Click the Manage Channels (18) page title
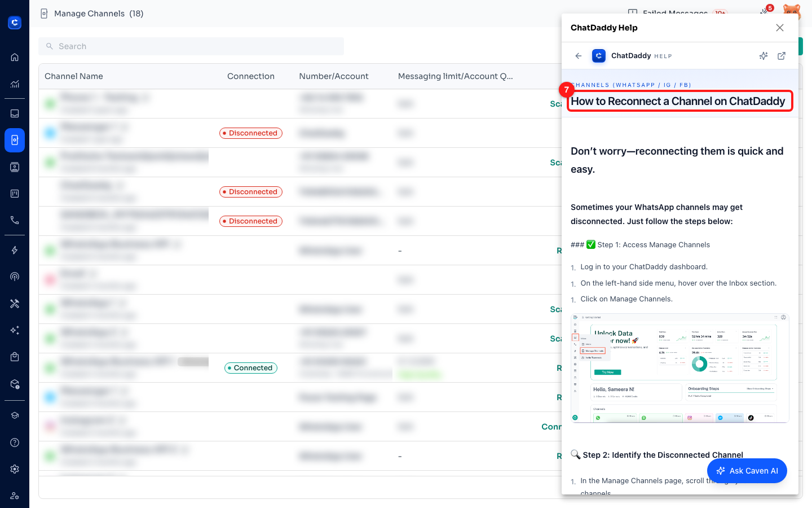Viewport: 812px width, 508px height. point(99,14)
